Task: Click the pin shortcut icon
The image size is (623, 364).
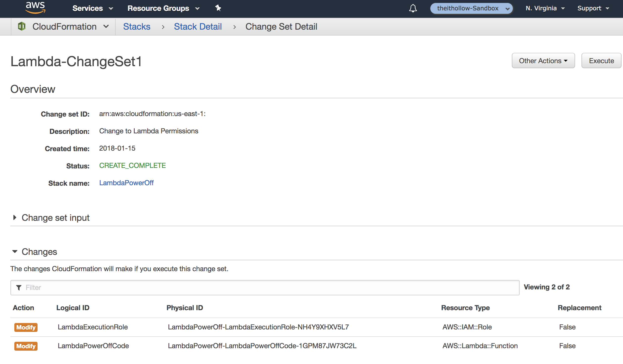Action: 218,8
